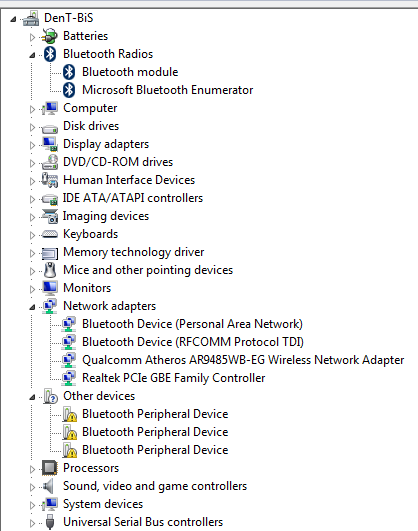
Task: Click first Bluetooth Peripheral Device warning icon
Action: (x=70, y=414)
